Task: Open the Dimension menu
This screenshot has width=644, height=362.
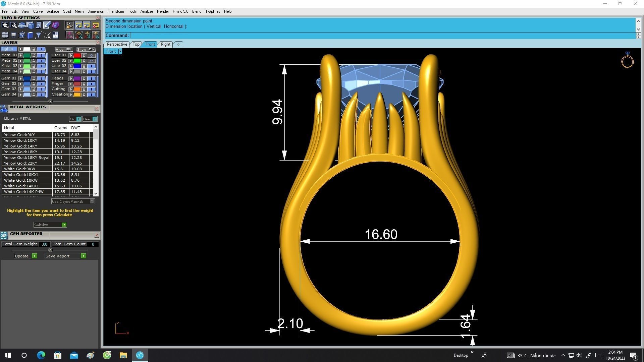Action: pyautogui.click(x=96, y=11)
